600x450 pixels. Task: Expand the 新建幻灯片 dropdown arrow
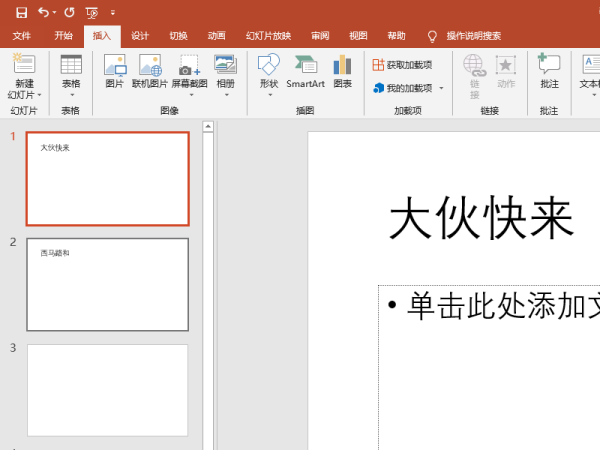pyautogui.click(x=40, y=95)
